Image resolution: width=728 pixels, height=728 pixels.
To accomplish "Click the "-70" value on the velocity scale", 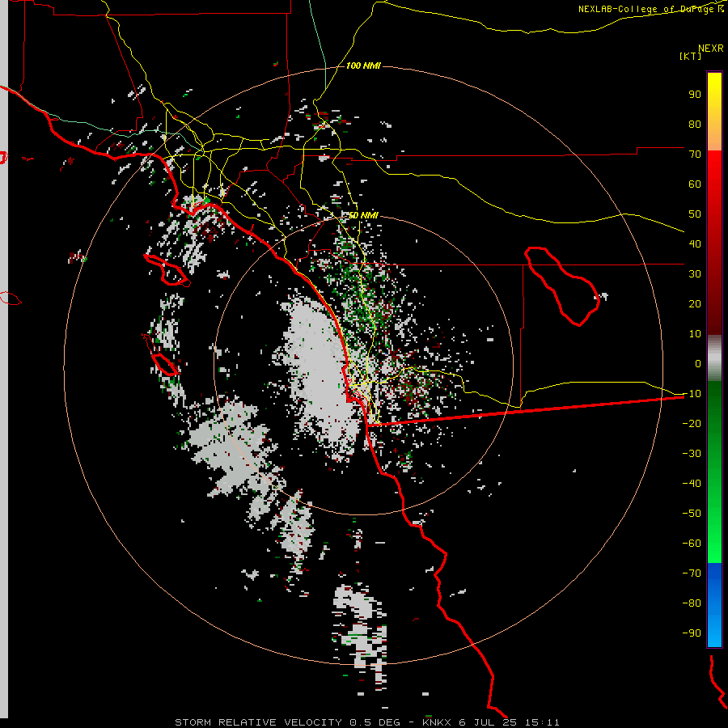I will [692, 574].
